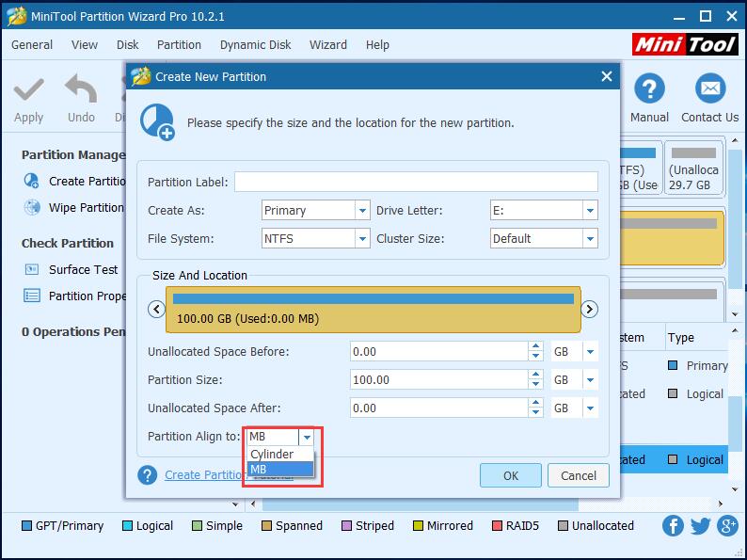The height and width of the screenshot is (560, 747).
Task: Confirm with the OK button
Action: (511, 475)
